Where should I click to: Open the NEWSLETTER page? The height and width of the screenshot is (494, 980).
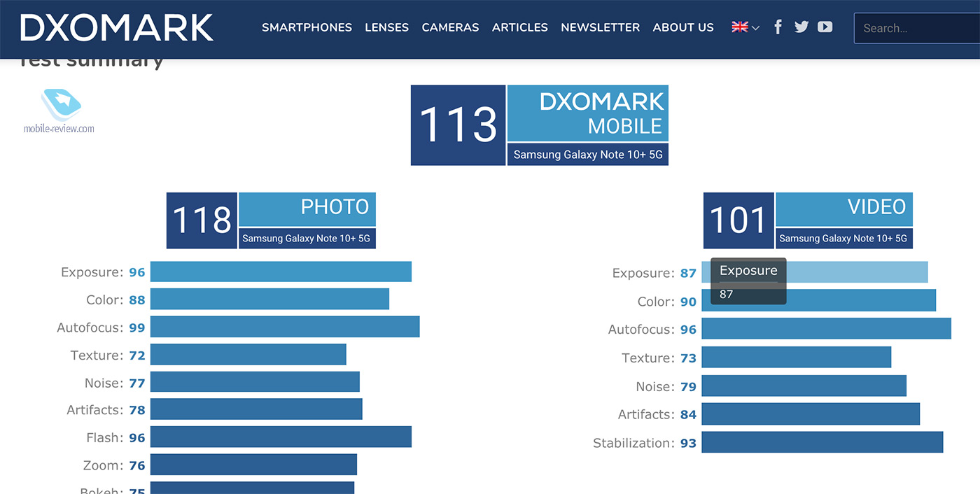click(x=601, y=27)
